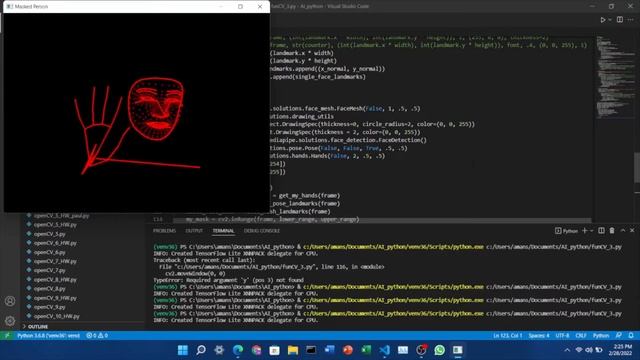This screenshot has height=360, width=640.
Task: Open the Microsoft Store taskbar icon
Action: coord(274,350)
